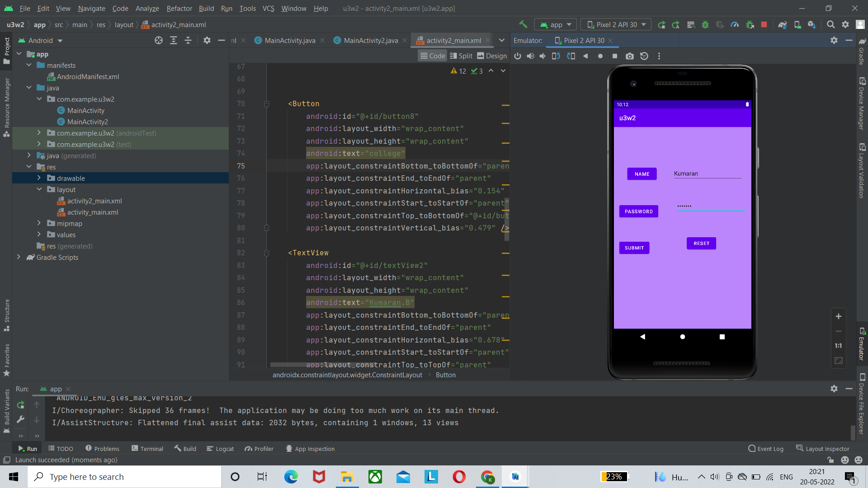Click SUBMIT button in emulator

pyautogui.click(x=634, y=248)
